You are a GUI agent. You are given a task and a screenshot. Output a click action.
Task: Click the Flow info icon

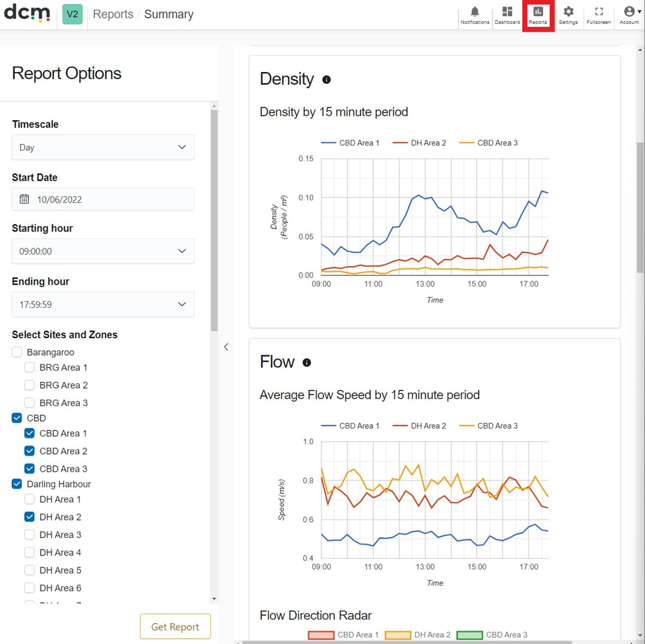[x=306, y=362]
